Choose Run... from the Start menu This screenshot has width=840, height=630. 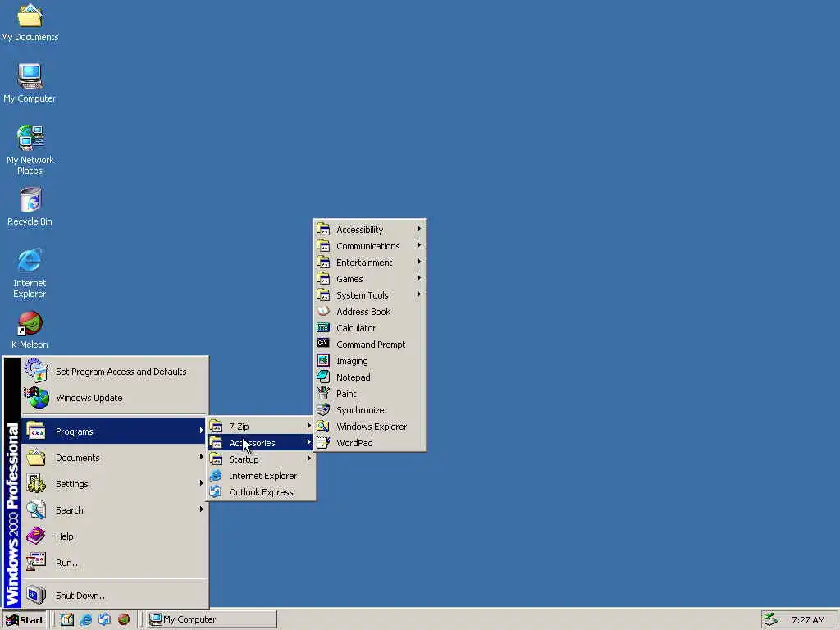115,563
